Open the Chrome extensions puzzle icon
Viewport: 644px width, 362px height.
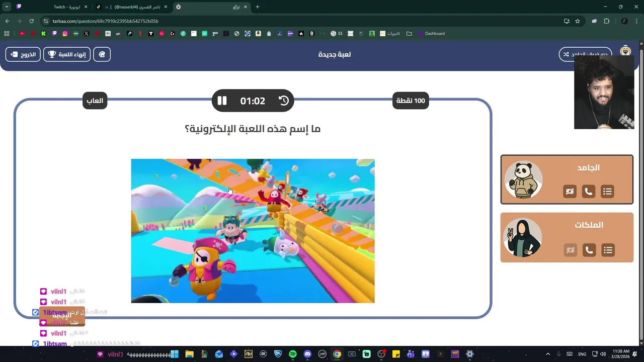tap(606, 21)
